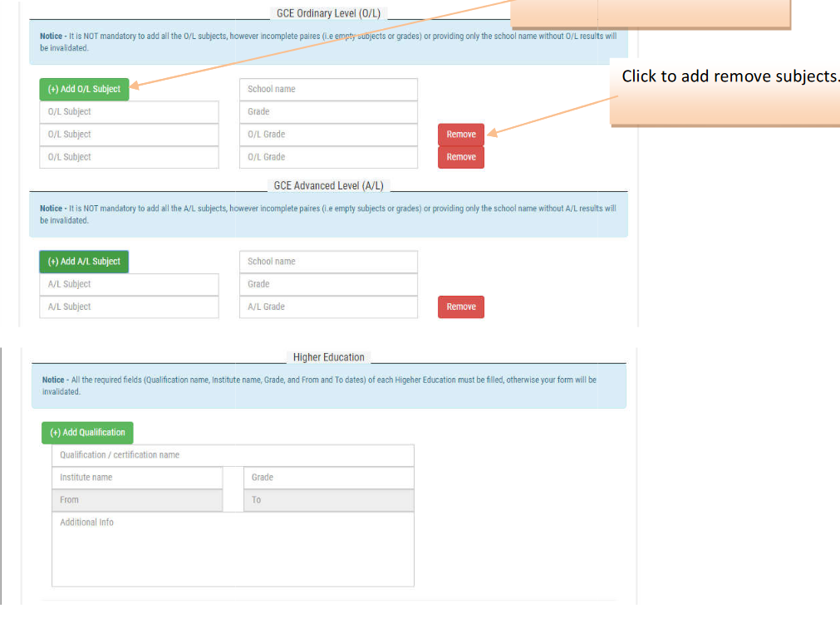Viewport: 840px width, 623px height.
Task: Focus the School name field under Ordinary Level
Action: [x=328, y=89]
